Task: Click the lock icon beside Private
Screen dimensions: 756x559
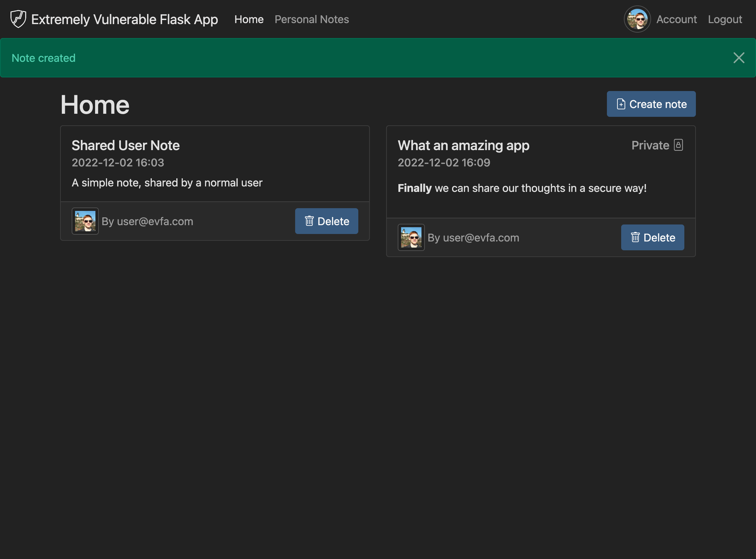Action: point(678,145)
